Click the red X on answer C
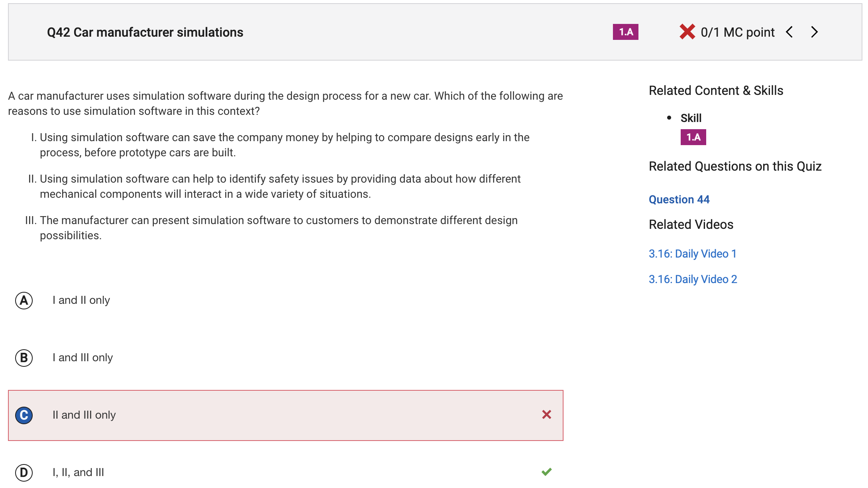The height and width of the screenshot is (488, 868). point(546,415)
